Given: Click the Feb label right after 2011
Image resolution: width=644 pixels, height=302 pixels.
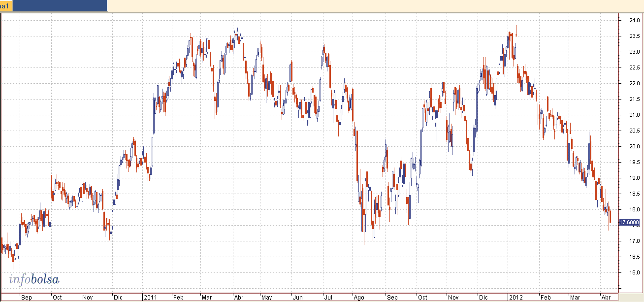Looking at the screenshot, I should [x=178, y=298].
